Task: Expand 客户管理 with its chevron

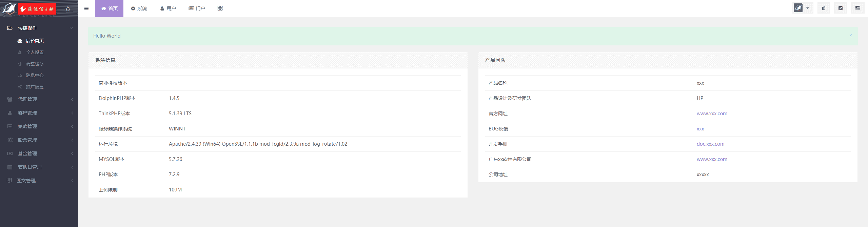Action: coord(72,113)
